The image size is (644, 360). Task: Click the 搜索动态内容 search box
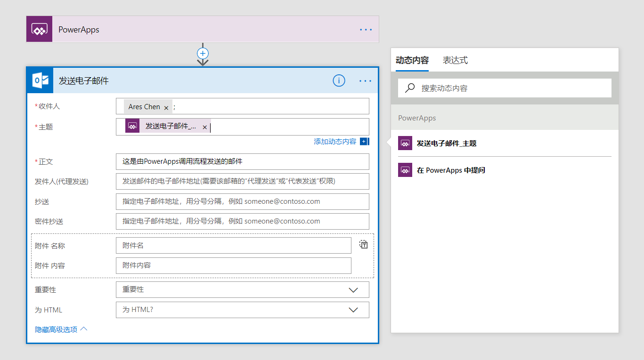click(504, 88)
